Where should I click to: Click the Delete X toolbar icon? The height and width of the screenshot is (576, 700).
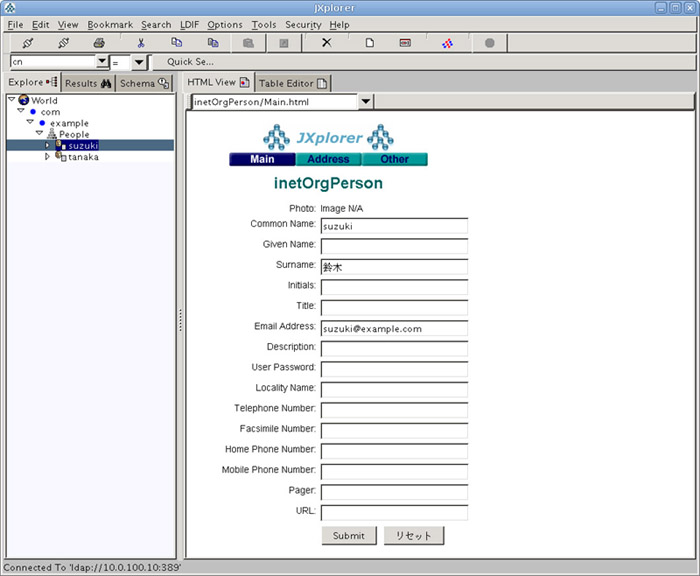[x=327, y=42]
